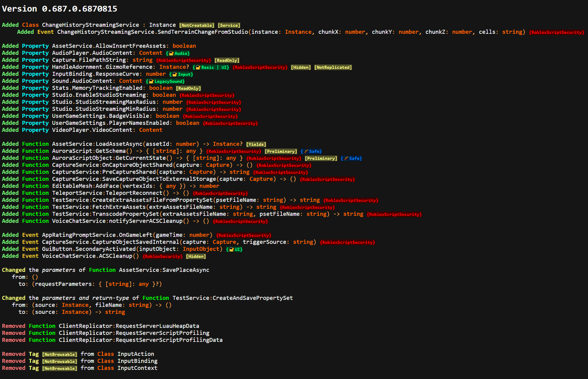Click the Safe badge on AuroraScript:GetSchema

coord(311,151)
